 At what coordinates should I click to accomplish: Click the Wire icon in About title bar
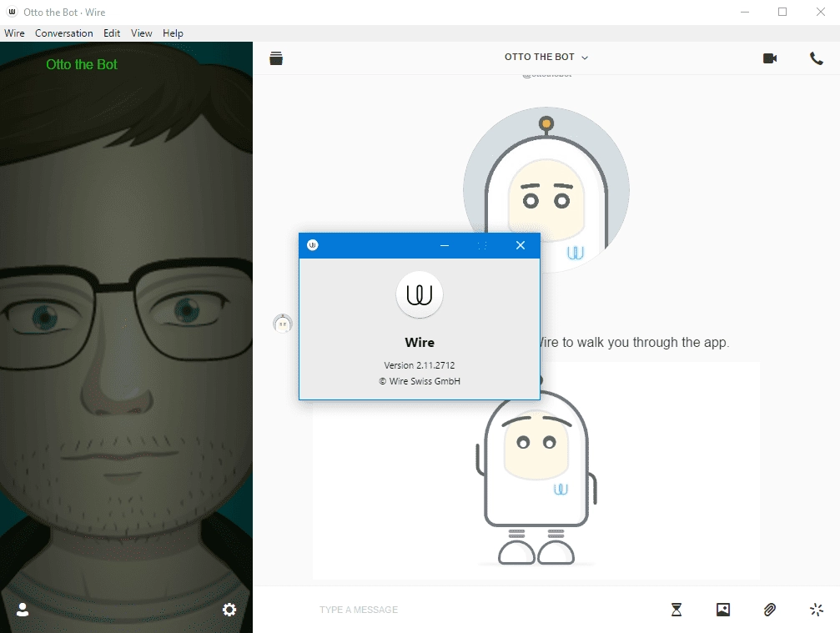[x=312, y=245]
